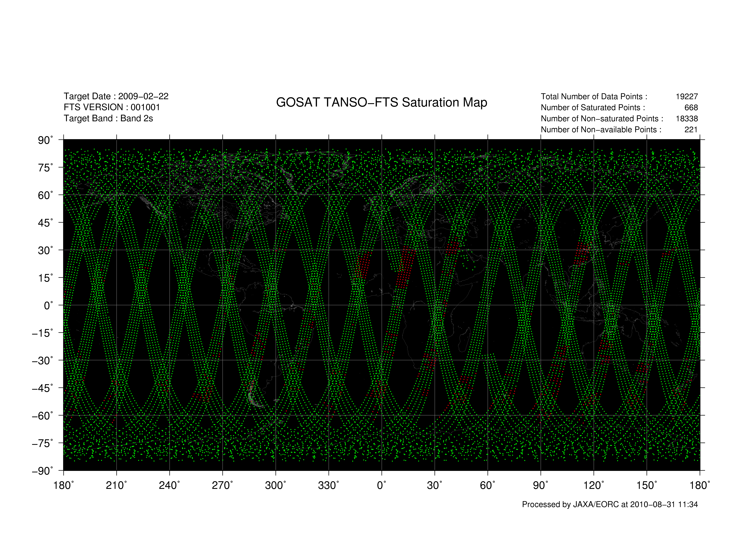Click 'Target Band : Band 2s' text
The height and width of the screenshot is (534, 756).
pyautogui.click(x=108, y=118)
